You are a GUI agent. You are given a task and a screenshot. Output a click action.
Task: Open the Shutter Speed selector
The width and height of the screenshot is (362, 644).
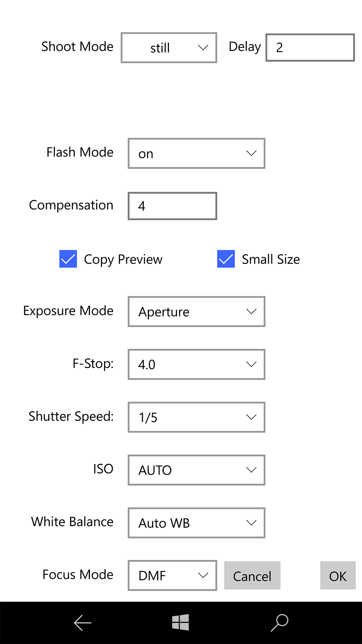point(196,417)
